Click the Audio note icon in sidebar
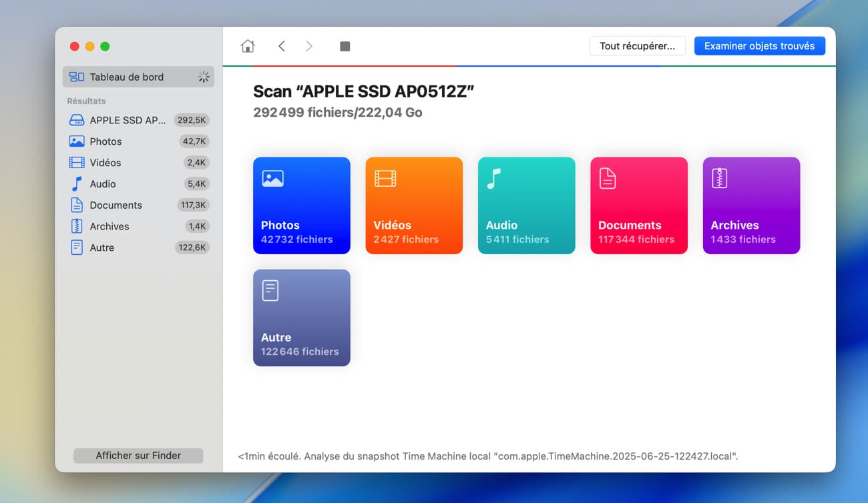This screenshot has height=503, width=868. 77,183
